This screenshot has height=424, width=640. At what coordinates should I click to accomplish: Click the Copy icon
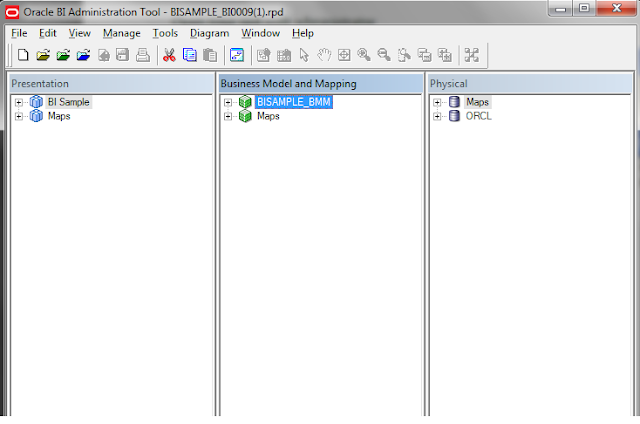190,55
